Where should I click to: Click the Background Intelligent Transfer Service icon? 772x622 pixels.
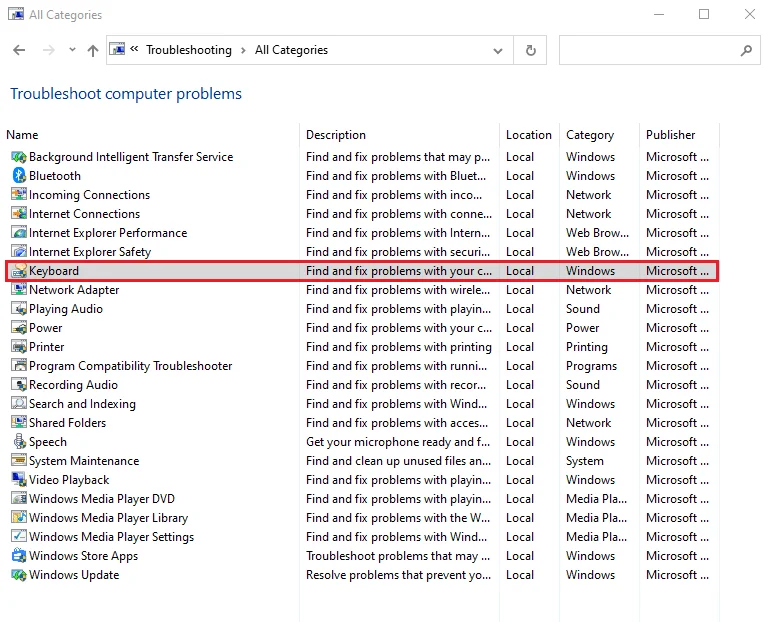pos(19,157)
